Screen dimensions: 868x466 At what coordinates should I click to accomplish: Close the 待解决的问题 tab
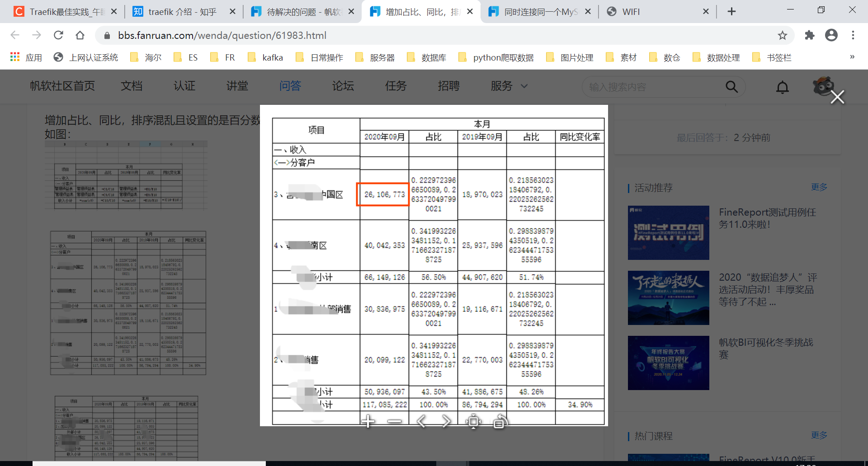(x=351, y=12)
